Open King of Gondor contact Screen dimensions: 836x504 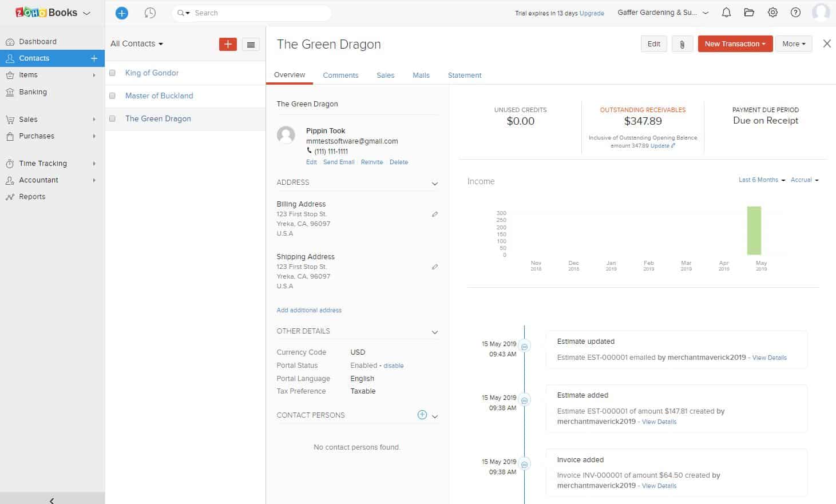pos(152,73)
